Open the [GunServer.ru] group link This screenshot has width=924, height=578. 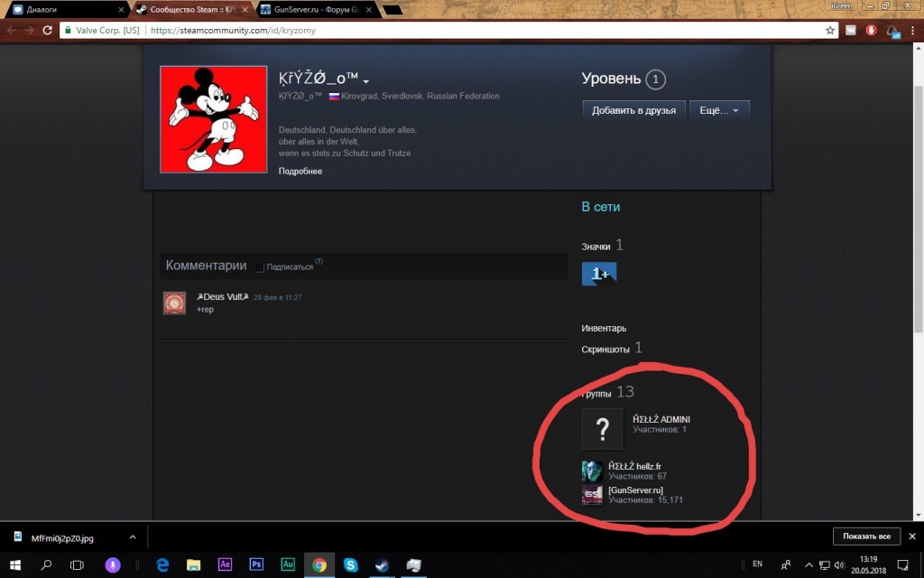coord(635,489)
